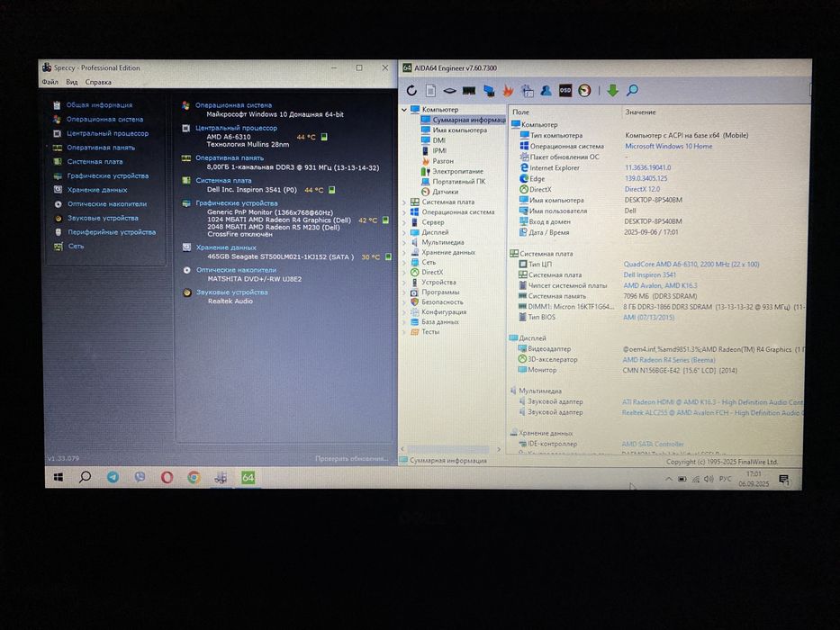Viewport: 840px width, 630px height.
Task: Open notification center icon in tray
Action: point(784,479)
